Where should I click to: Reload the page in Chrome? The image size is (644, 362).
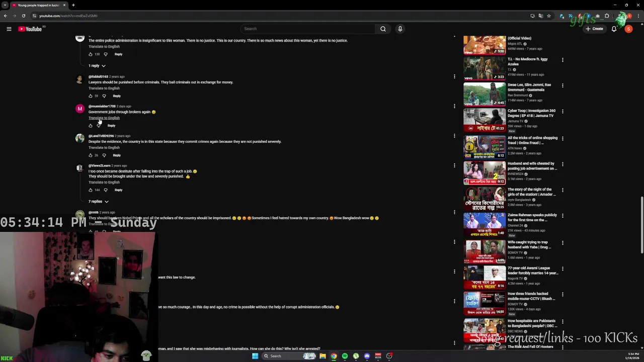click(23, 16)
